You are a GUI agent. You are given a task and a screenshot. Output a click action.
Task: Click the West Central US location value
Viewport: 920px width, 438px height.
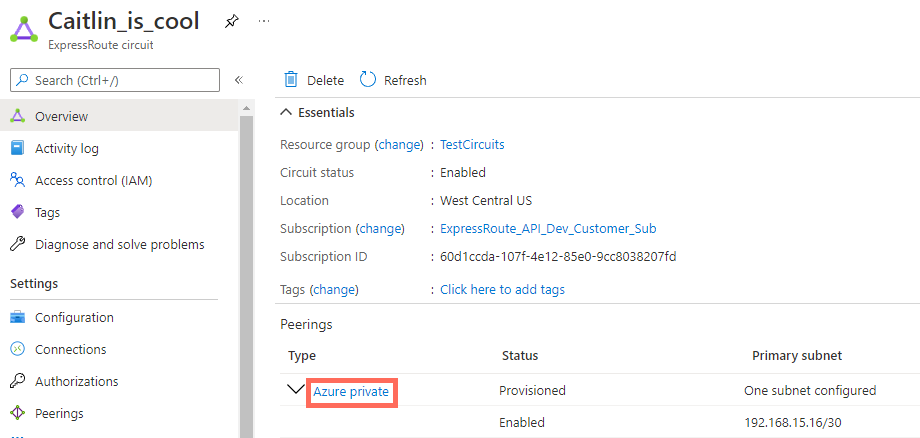(486, 201)
